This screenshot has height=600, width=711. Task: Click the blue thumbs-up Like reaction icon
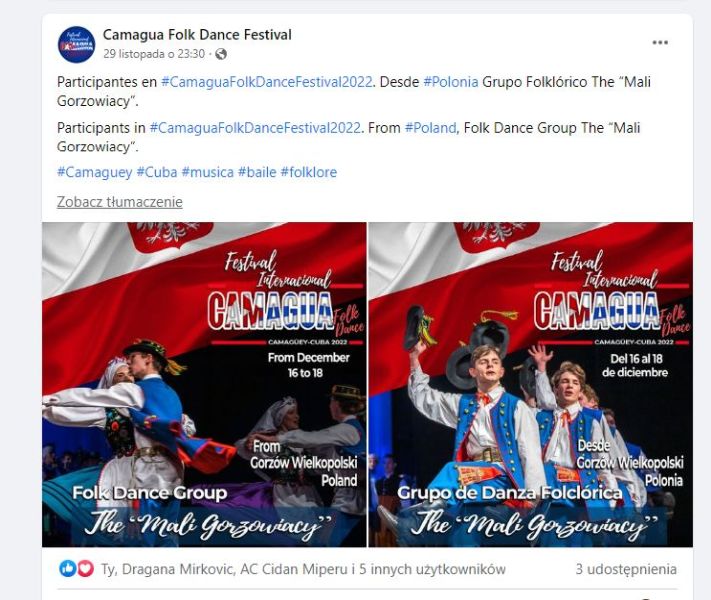[68, 568]
